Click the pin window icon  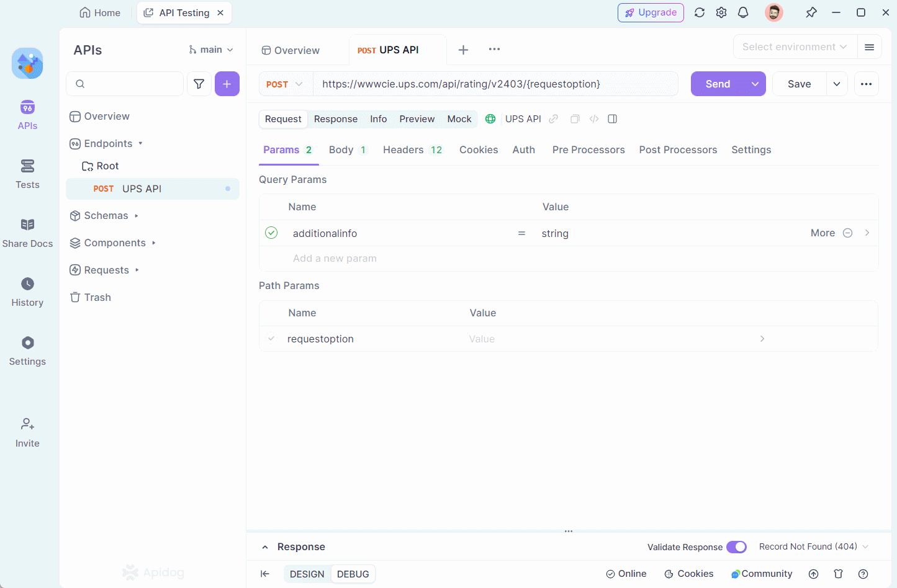coord(811,12)
